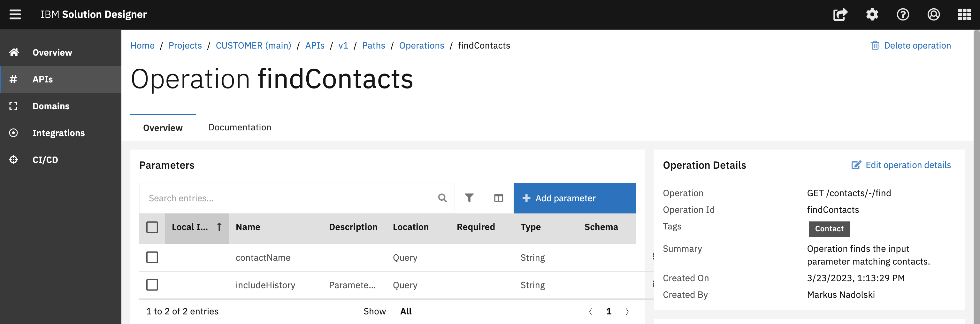Click the share/export icon in header

click(840, 14)
